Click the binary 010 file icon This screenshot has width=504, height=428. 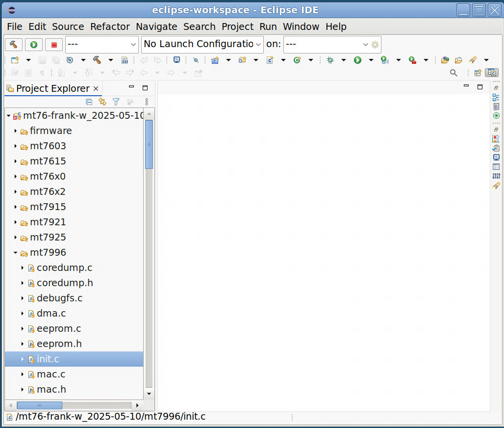(x=125, y=60)
